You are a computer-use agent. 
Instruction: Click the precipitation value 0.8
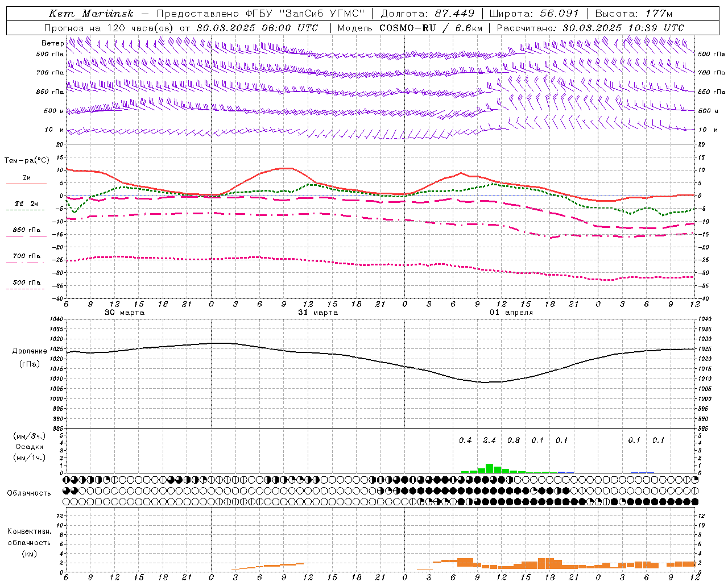tap(514, 440)
